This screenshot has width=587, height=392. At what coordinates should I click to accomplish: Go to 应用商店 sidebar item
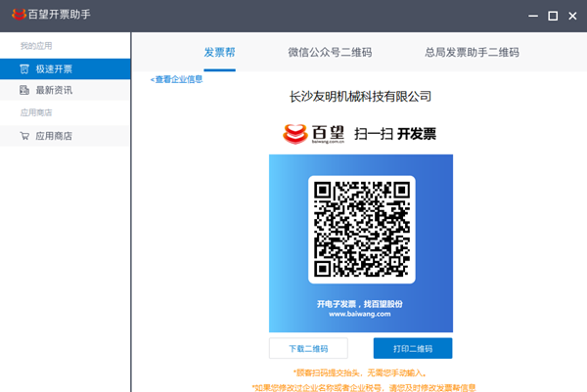(66, 136)
